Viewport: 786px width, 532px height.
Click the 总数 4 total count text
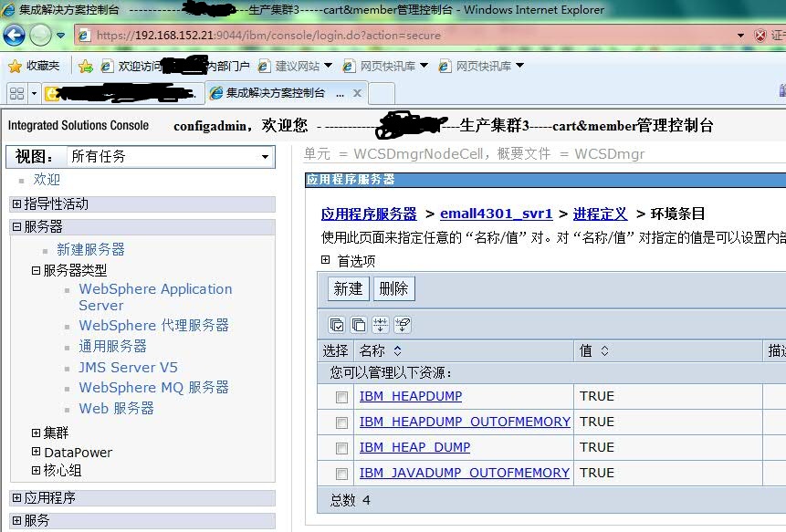[350, 500]
